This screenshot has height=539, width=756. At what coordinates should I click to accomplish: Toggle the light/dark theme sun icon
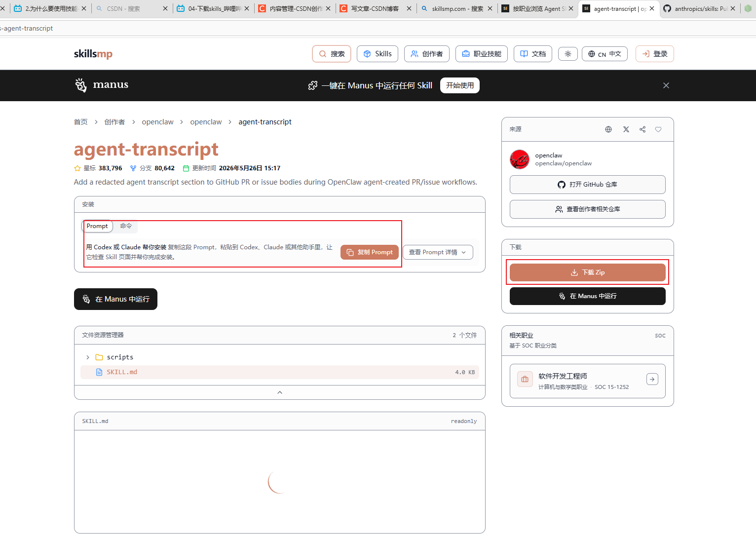(568, 54)
